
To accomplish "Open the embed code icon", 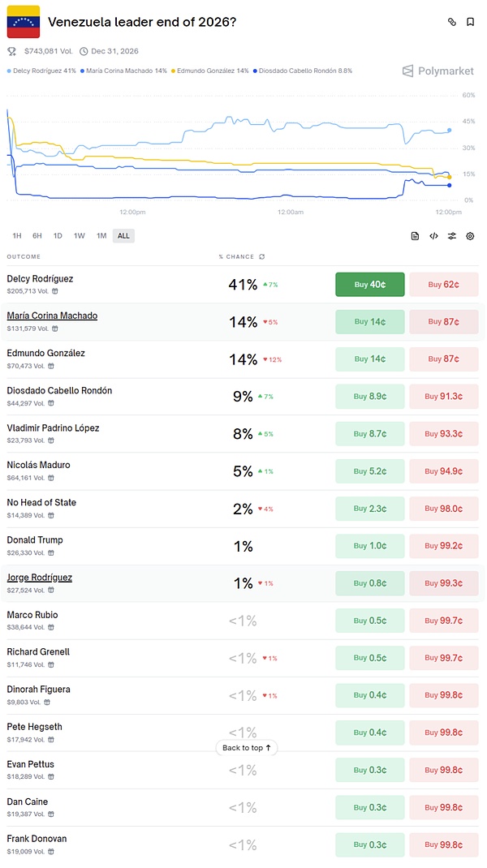I will [433, 236].
